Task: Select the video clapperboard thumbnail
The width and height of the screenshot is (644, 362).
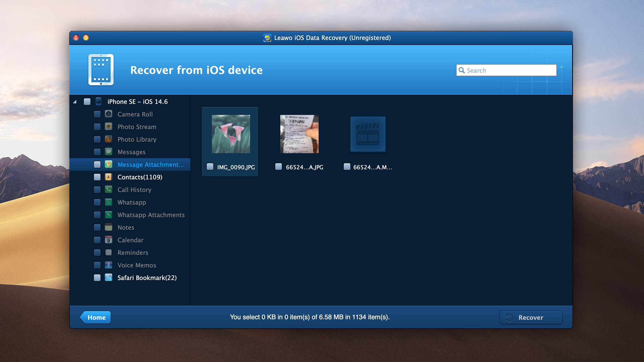Action: tap(368, 134)
